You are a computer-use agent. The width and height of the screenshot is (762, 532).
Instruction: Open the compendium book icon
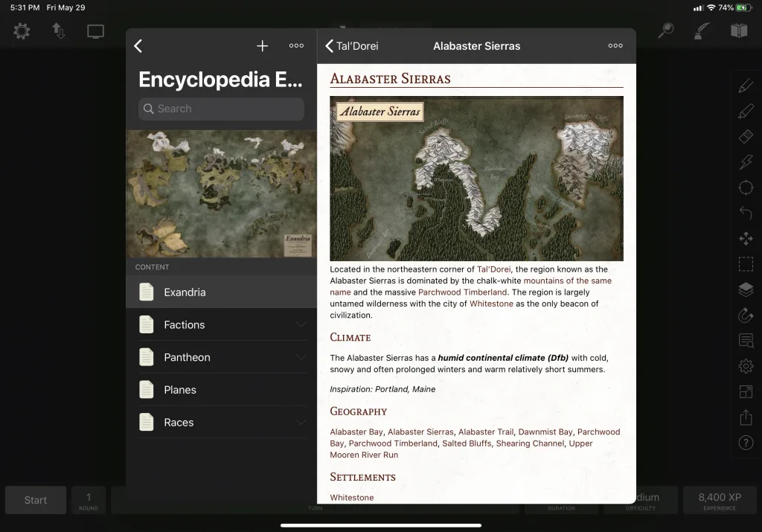(739, 31)
